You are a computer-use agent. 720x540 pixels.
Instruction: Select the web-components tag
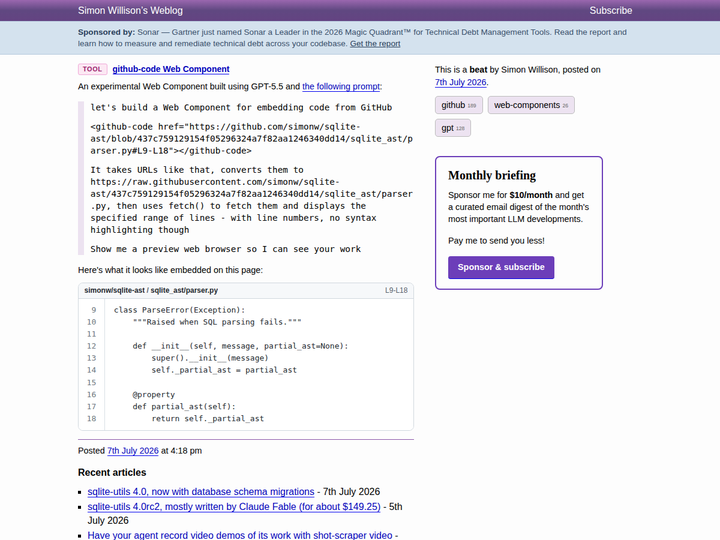click(x=530, y=105)
